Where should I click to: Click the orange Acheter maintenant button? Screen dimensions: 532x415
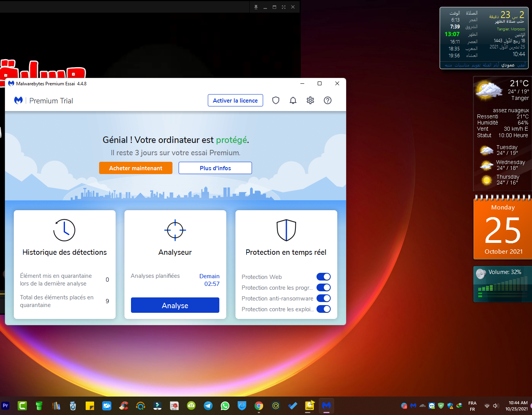pyautogui.click(x=136, y=168)
